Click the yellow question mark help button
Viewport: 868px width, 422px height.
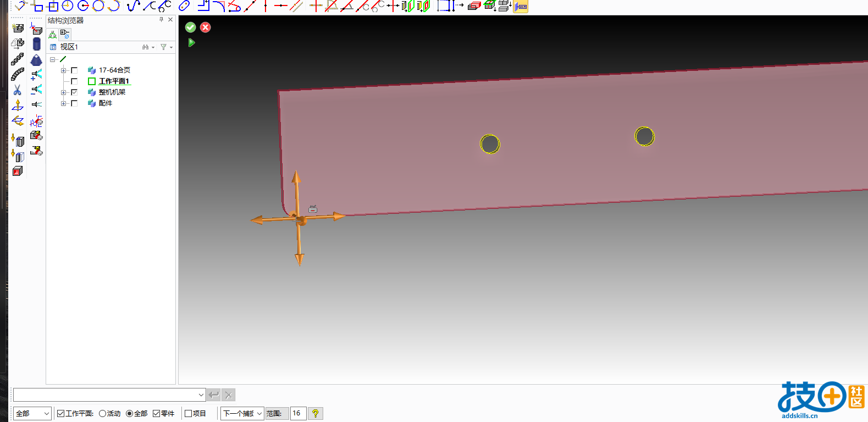coord(315,413)
